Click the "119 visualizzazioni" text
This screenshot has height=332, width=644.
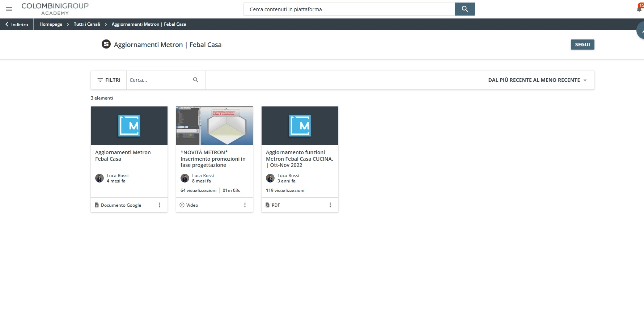click(x=285, y=190)
